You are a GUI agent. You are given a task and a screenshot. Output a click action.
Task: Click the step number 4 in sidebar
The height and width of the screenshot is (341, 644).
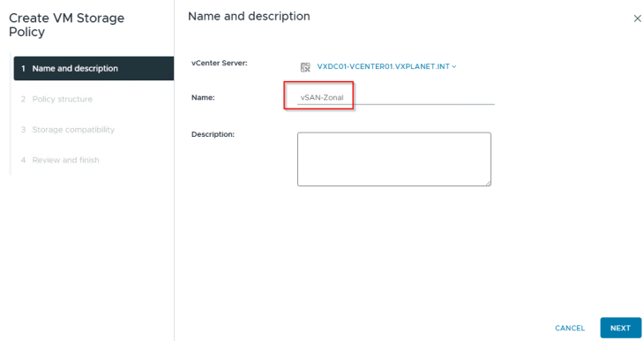click(x=23, y=160)
